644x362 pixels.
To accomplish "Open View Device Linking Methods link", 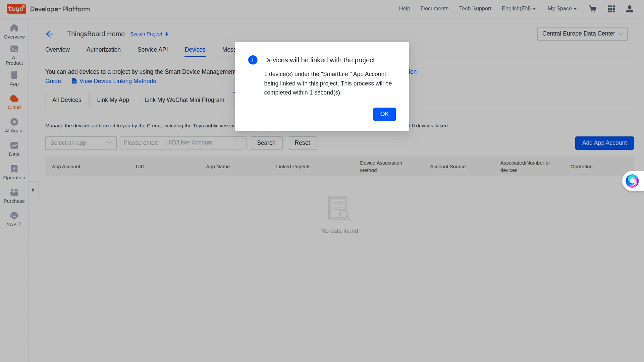I will coord(114,81).
